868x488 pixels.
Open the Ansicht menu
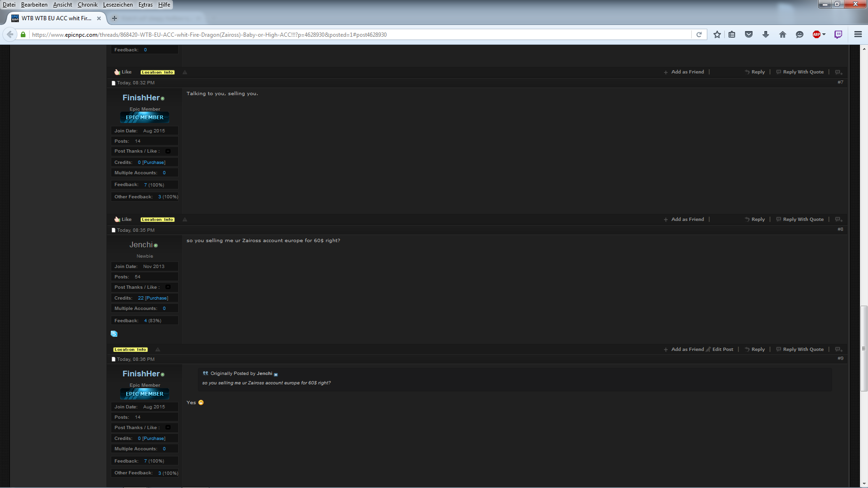point(63,5)
